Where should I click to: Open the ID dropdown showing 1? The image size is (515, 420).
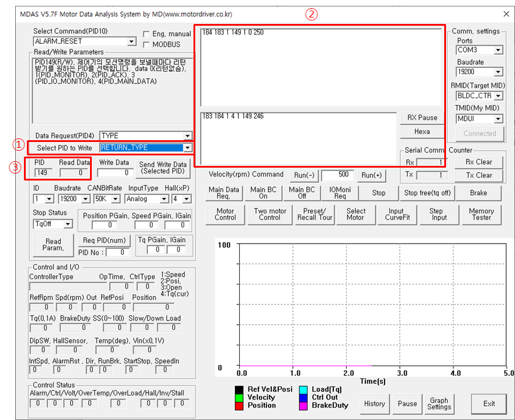click(x=49, y=199)
